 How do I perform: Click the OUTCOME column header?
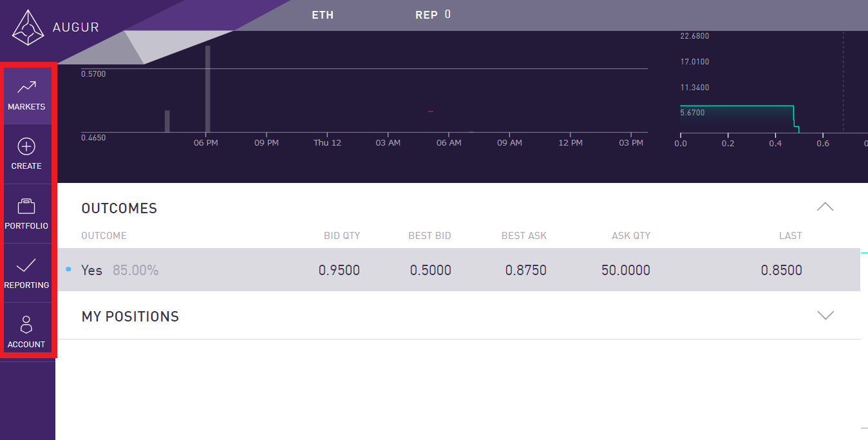pyautogui.click(x=104, y=236)
